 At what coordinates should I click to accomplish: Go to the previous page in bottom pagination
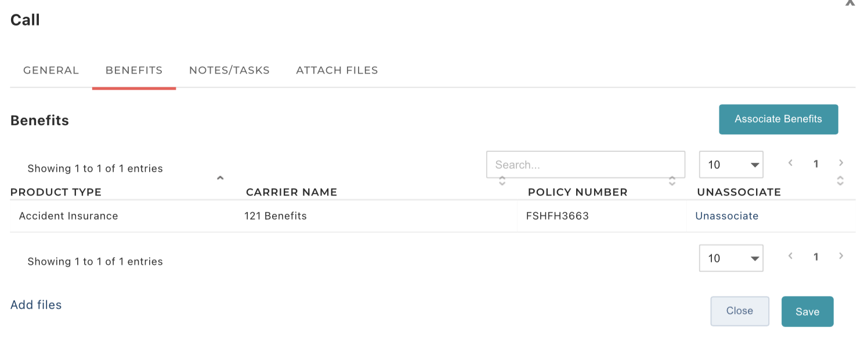coord(790,256)
